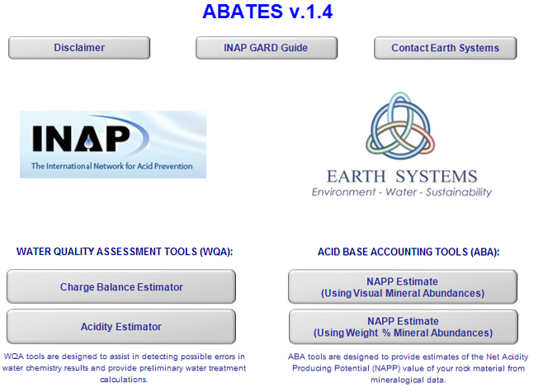Click the ABA tools description paragraph
543x392 pixels.
pyautogui.click(x=408, y=368)
